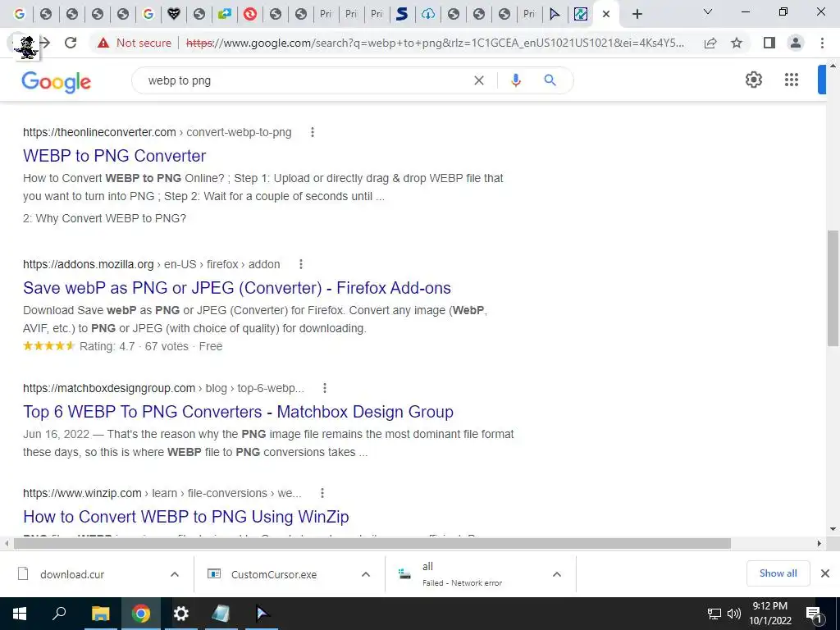Click Show all downloads button
Image resolution: width=840 pixels, height=630 pixels.
[778, 573]
